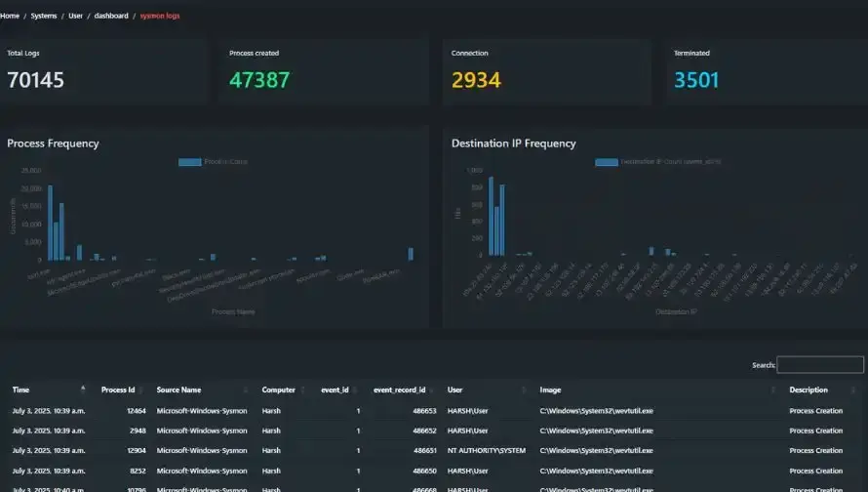
Task: Open the Systems breadcrumb link
Action: [x=44, y=16]
